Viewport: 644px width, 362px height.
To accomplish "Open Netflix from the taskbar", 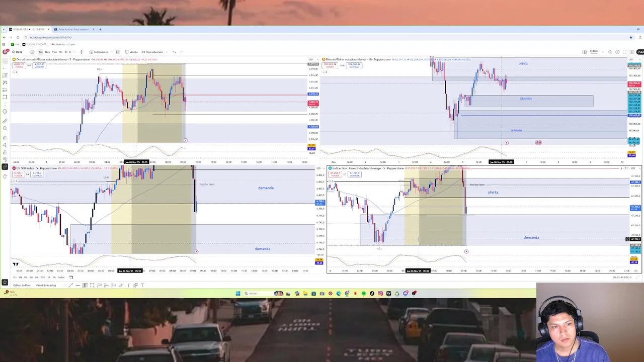I will (x=355, y=293).
